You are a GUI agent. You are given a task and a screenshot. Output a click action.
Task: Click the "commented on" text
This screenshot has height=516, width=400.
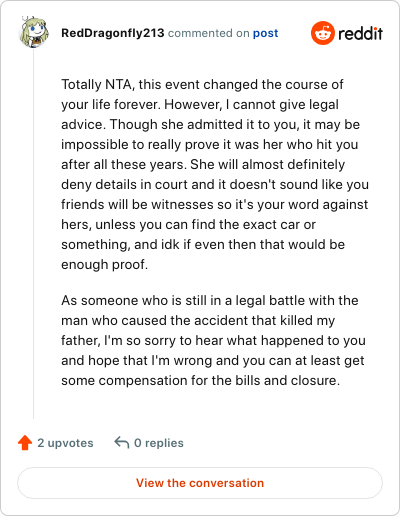click(209, 33)
